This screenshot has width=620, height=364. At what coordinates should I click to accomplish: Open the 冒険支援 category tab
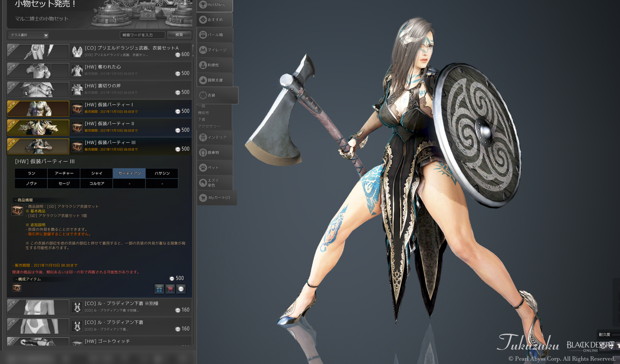(x=215, y=80)
